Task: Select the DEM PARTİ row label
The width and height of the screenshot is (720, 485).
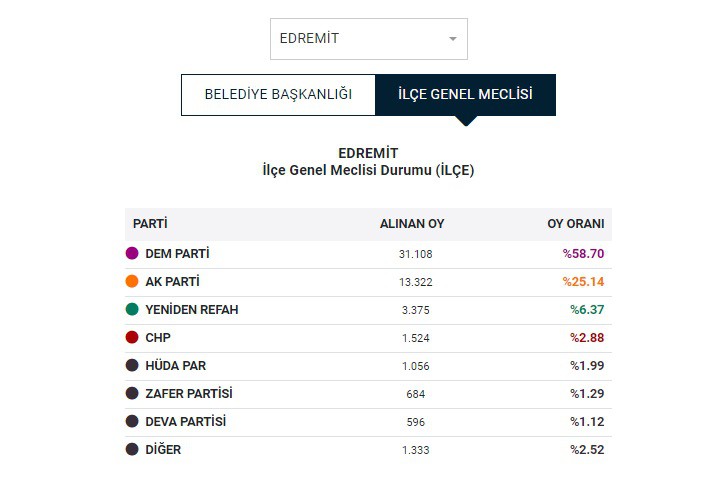Action: pos(177,254)
